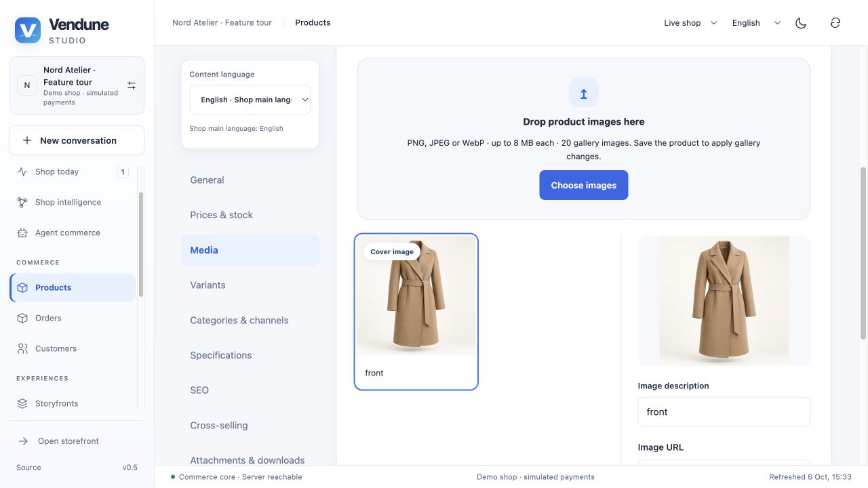Open the Shop intelligence menu item
Screen dimensions: 868x488
tap(73, 202)
